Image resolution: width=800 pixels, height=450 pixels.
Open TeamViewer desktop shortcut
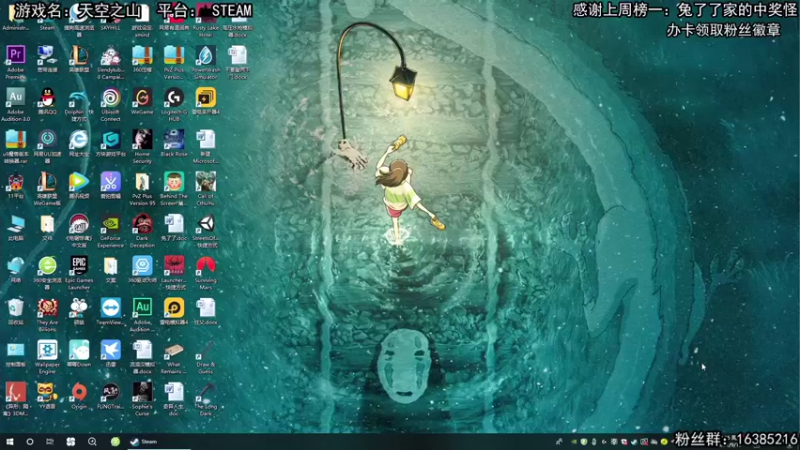[111, 308]
